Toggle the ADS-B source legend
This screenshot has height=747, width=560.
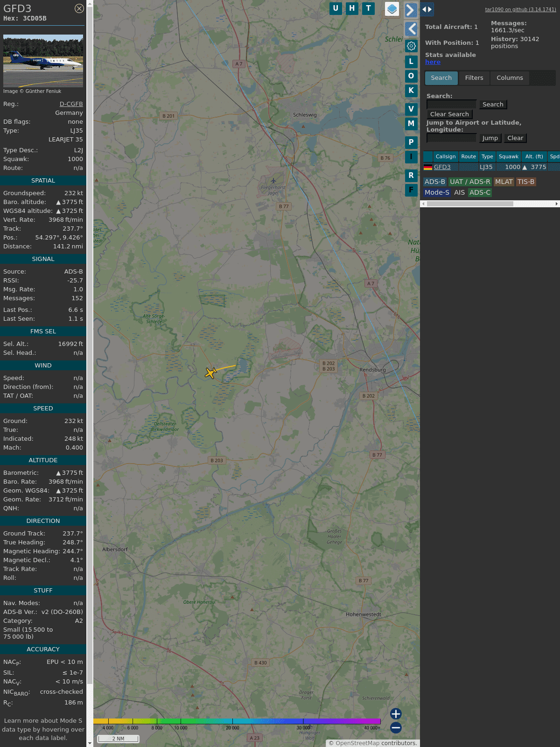tap(435, 182)
